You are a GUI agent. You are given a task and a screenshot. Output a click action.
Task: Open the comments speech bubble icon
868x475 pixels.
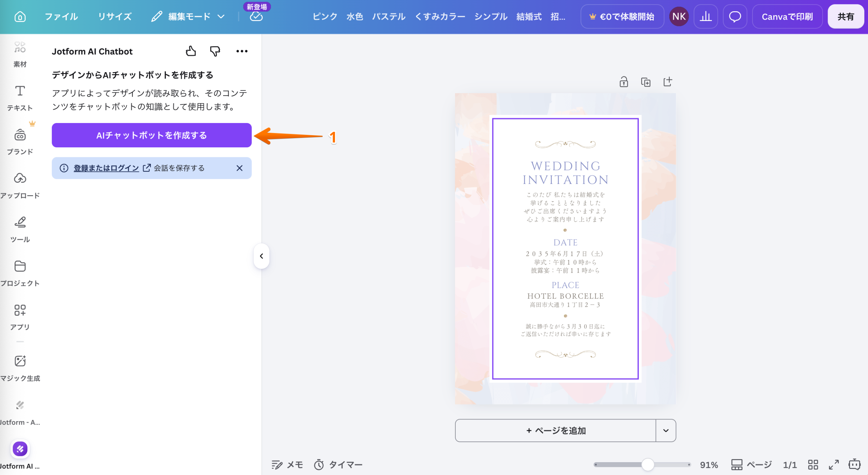click(735, 17)
